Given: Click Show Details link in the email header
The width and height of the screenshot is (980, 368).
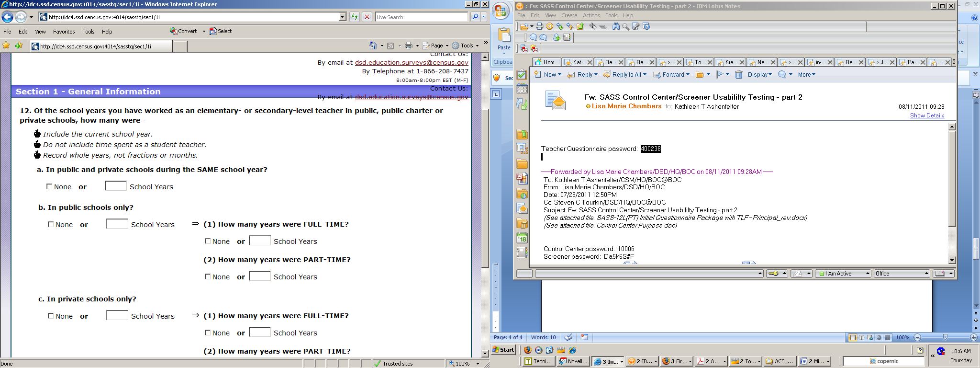Looking at the screenshot, I should [927, 115].
